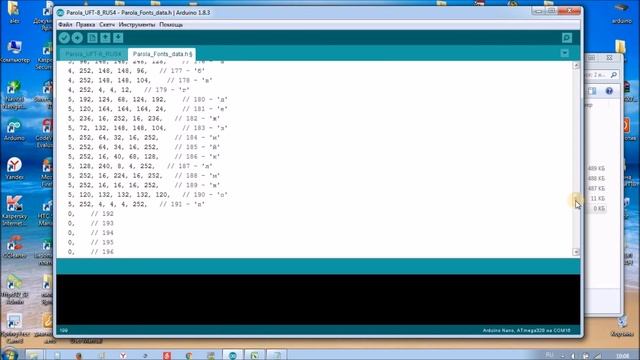Image resolution: width=640 pixels, height=360 pixels.
Task: Click the code line commented // 177
Action: pyautogui.click(x=136, y=71)
